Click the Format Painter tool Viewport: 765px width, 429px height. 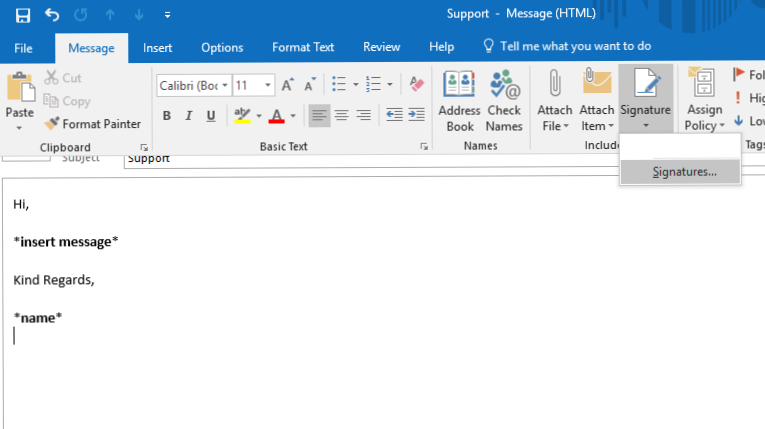click(x=92, y=124)
